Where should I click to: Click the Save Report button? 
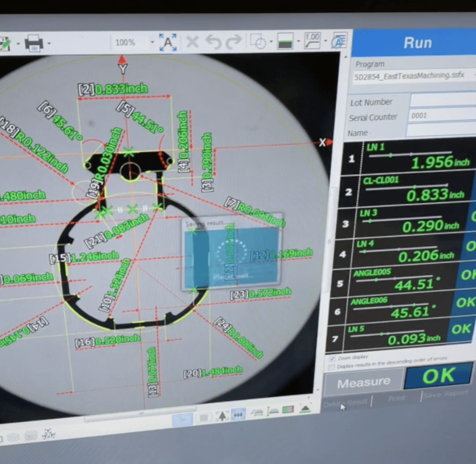coord(445,394)
